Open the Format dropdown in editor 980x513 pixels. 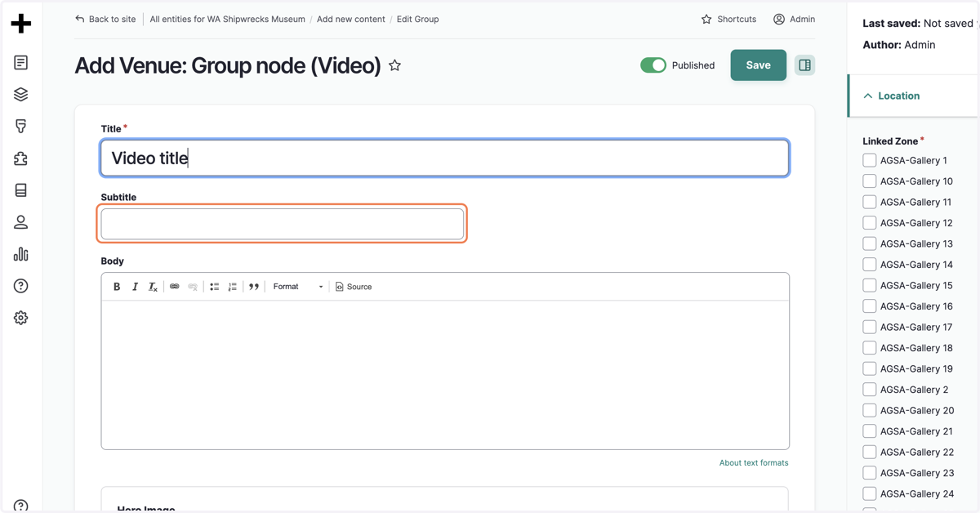pos(297,287)
